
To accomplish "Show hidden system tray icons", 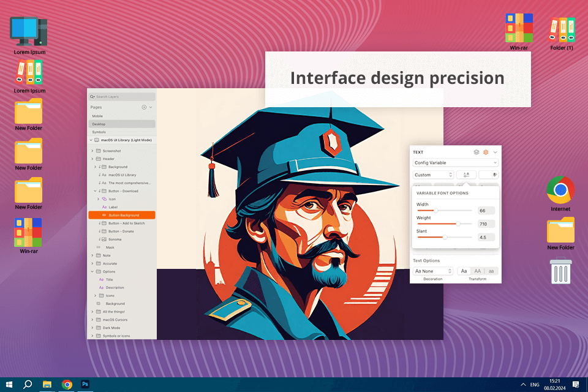I will (x=523, y=385).
